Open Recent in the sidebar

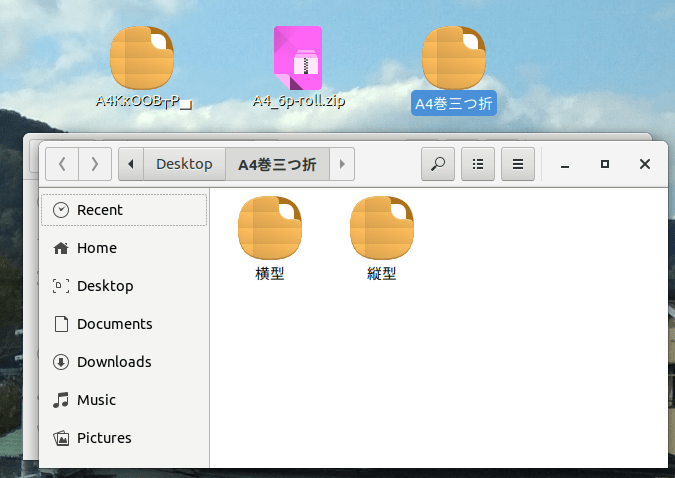(124, 210)
